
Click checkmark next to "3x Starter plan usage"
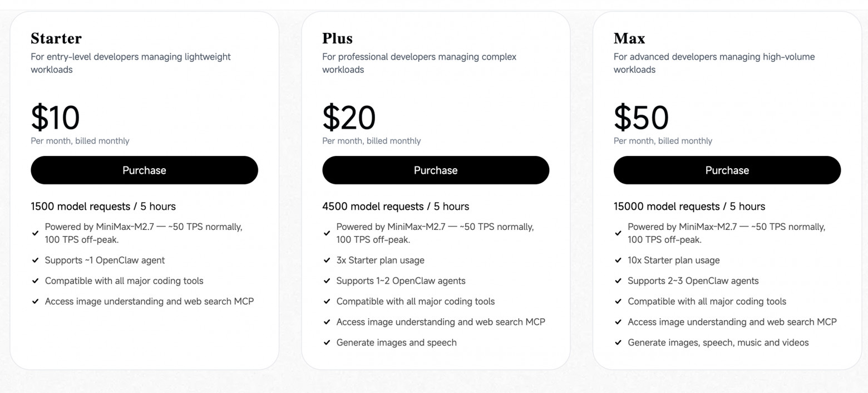pyautogui.click(x=327, y=261)
